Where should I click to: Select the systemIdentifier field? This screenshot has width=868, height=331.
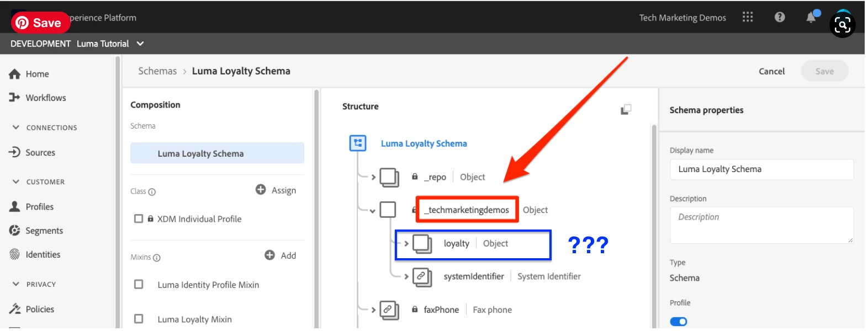(474, 276)
